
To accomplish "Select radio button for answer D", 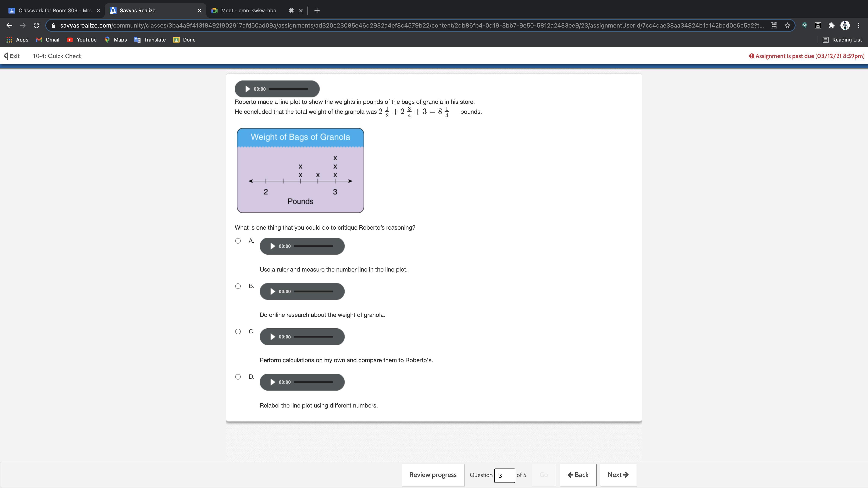I will click(238, 376).
